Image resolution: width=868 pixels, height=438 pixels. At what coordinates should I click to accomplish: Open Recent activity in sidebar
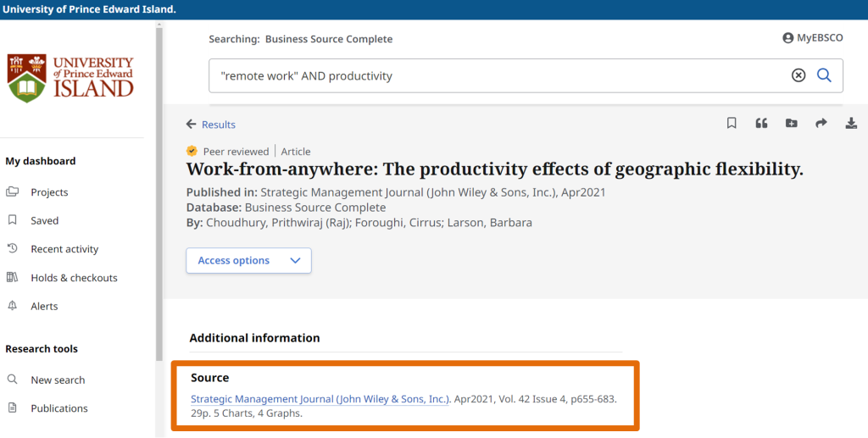click(x=64, y=249)
